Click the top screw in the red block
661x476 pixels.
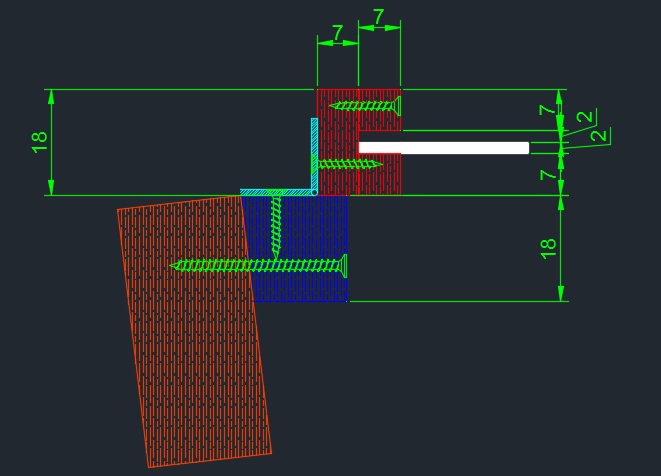click(x=365, y=104)
